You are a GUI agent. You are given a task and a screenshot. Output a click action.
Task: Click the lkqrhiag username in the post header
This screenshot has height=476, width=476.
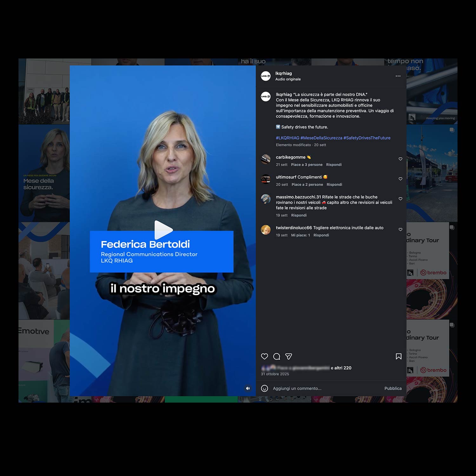click(x=284, y=73)
